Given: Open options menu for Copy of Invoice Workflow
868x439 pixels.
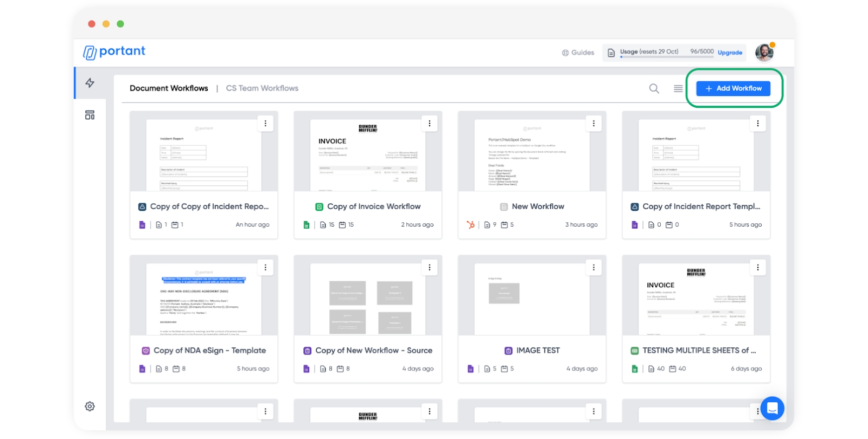Looking at the screenshot, I should (x=429, y=124).
